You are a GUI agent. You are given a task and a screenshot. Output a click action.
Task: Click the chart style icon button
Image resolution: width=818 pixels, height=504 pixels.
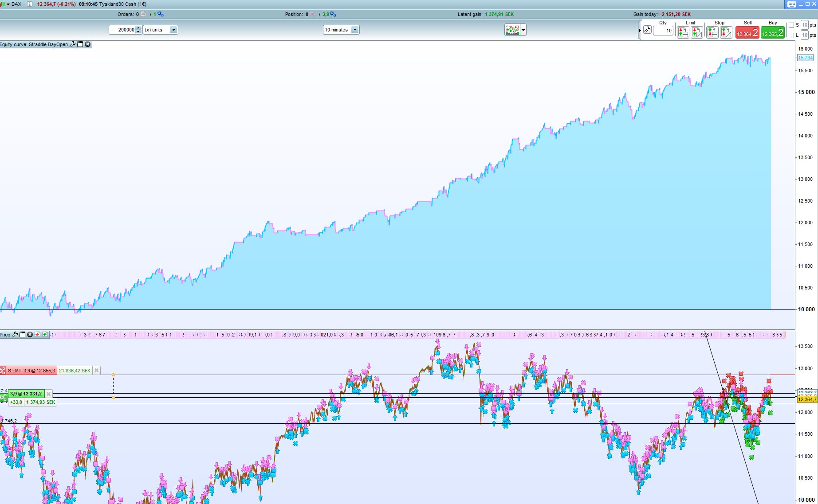click(x=512, y=30)
